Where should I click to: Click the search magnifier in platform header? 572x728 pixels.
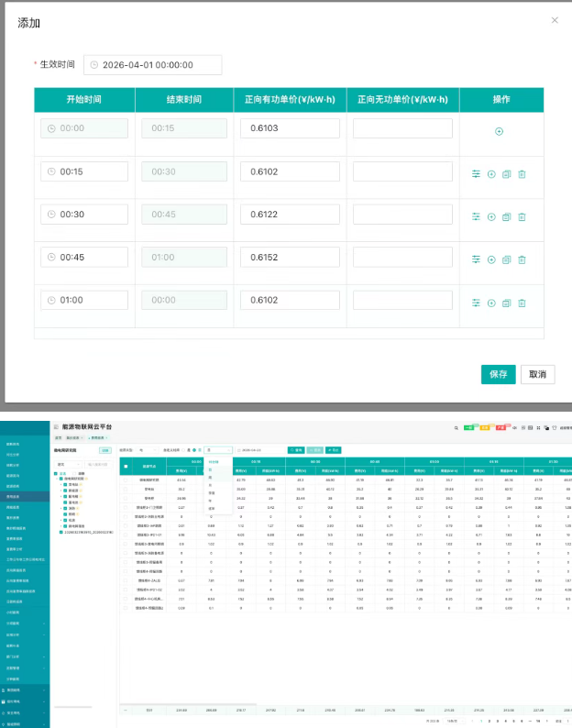click(456, 428)
